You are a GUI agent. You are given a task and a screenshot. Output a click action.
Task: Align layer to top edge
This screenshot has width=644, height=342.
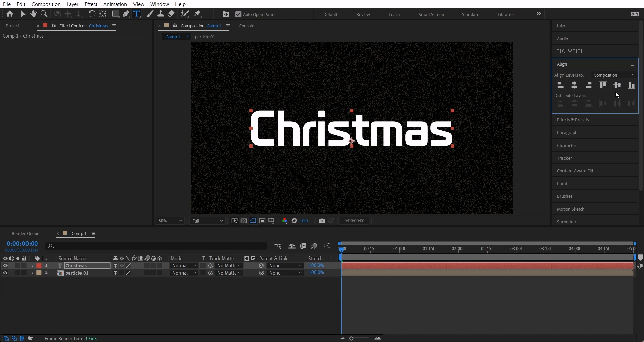[603, 85]
